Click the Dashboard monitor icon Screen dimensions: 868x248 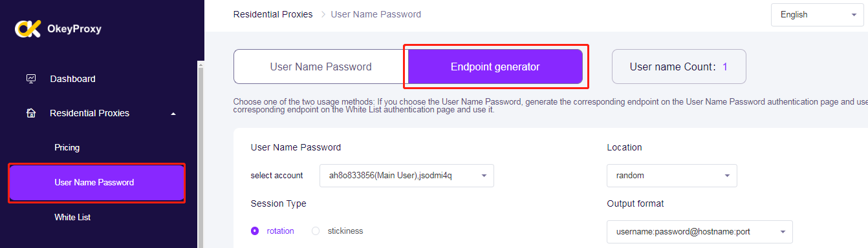30,79
